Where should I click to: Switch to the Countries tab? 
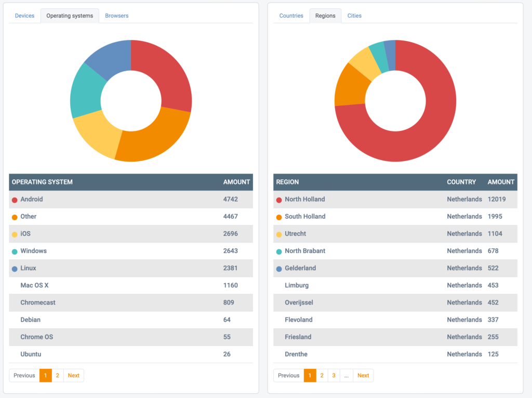click(x=291, y=16)
